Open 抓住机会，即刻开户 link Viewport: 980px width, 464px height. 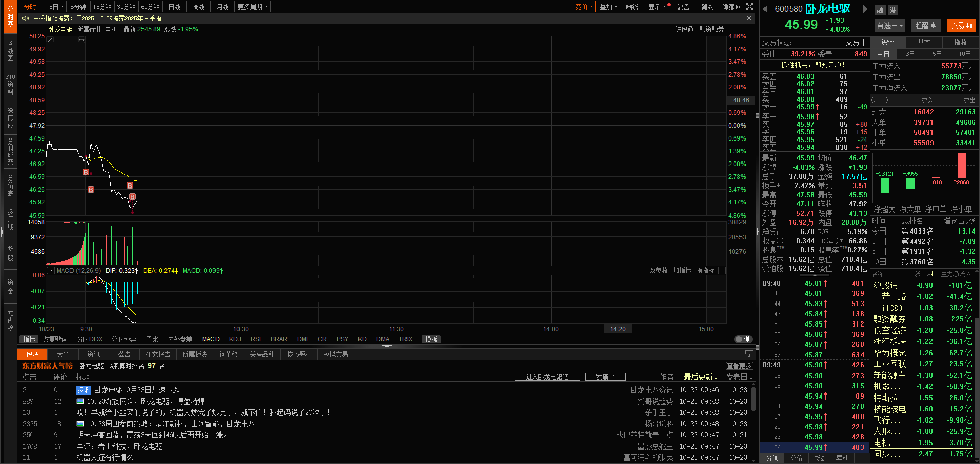click(x=814, y=65)
